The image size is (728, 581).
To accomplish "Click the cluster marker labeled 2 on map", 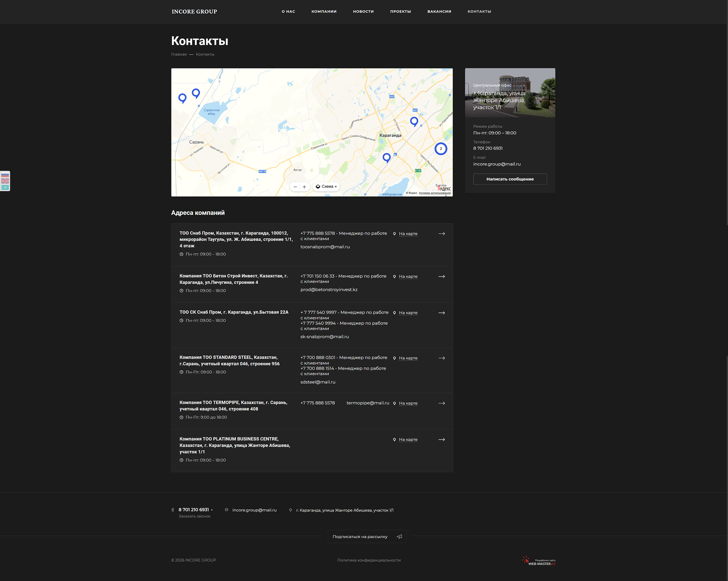I will pos(441,149).
